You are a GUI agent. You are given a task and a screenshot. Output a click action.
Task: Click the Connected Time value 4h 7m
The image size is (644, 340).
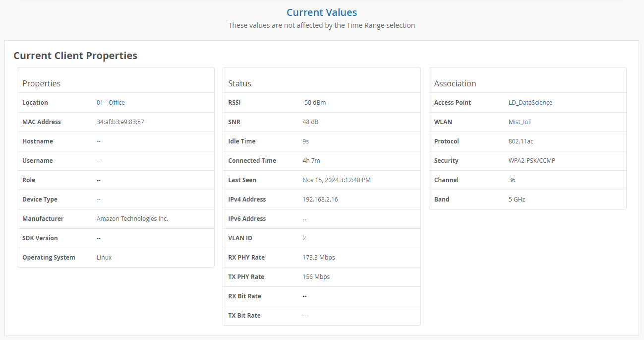tap(311, 161)
